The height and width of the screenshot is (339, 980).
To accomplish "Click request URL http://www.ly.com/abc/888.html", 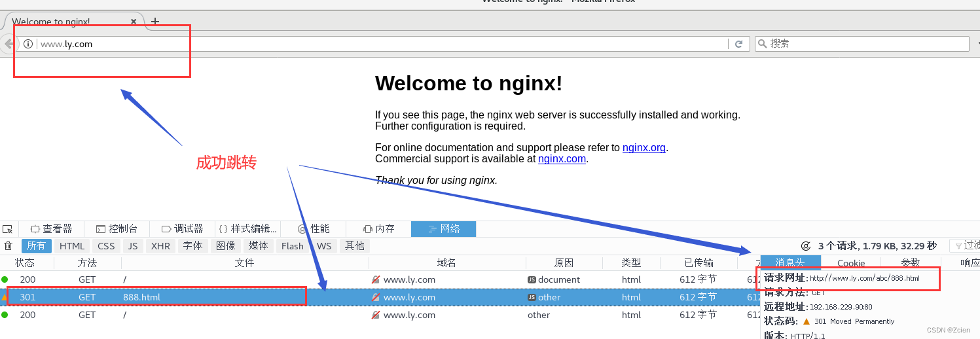I will tap(864, 278).
